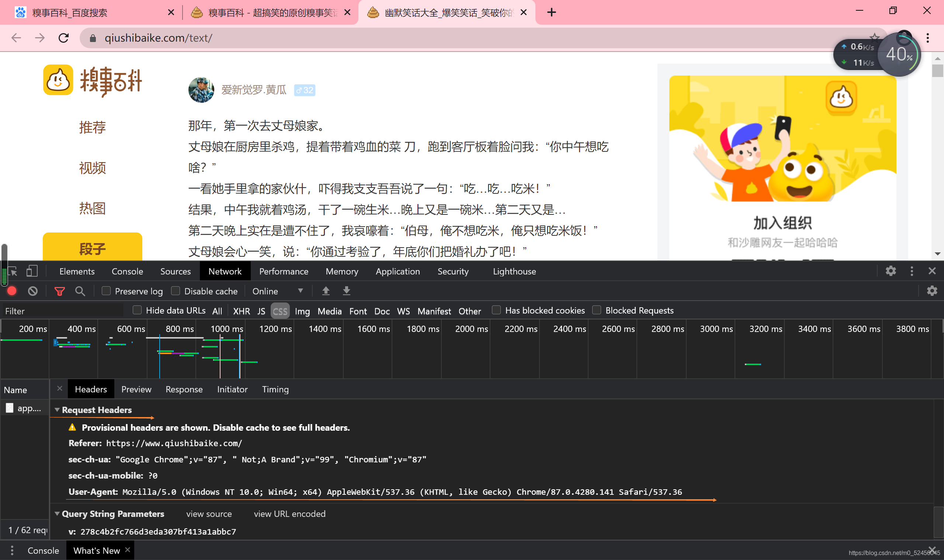This screenshot has height=560, width=944.
Task: Toggle the red filter funnel icon
Action: click(60, 291)
